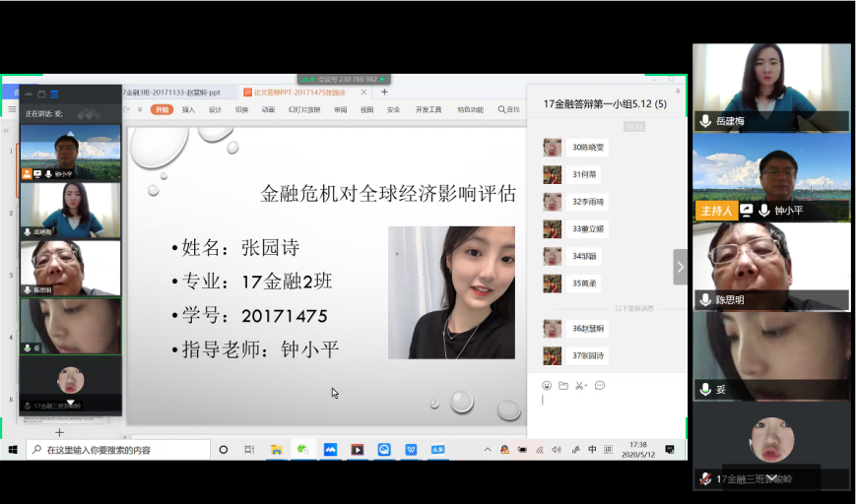Open the WPS icon on the taskbar

pos(411,449)
